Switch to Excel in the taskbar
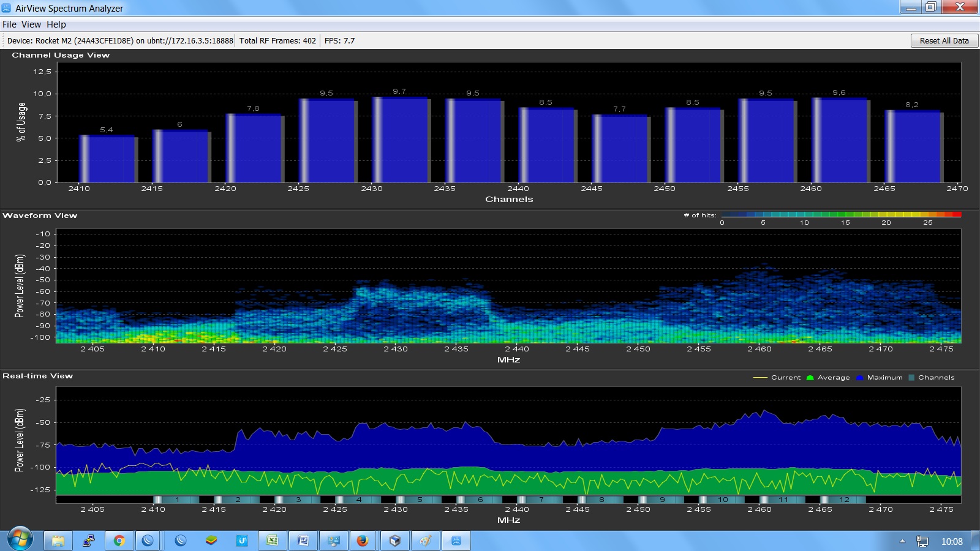Screen dimensions: 980x551 [273, 541]
